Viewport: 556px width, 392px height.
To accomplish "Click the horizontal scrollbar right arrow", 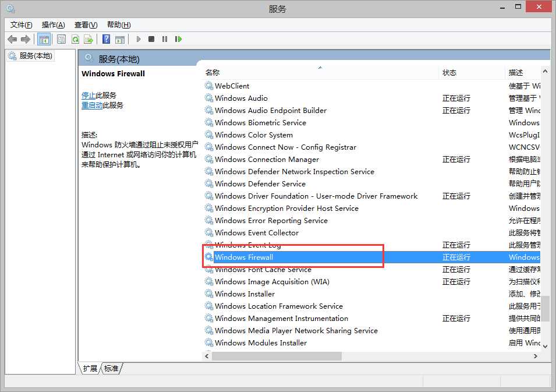I will click(x=536, y=356).
